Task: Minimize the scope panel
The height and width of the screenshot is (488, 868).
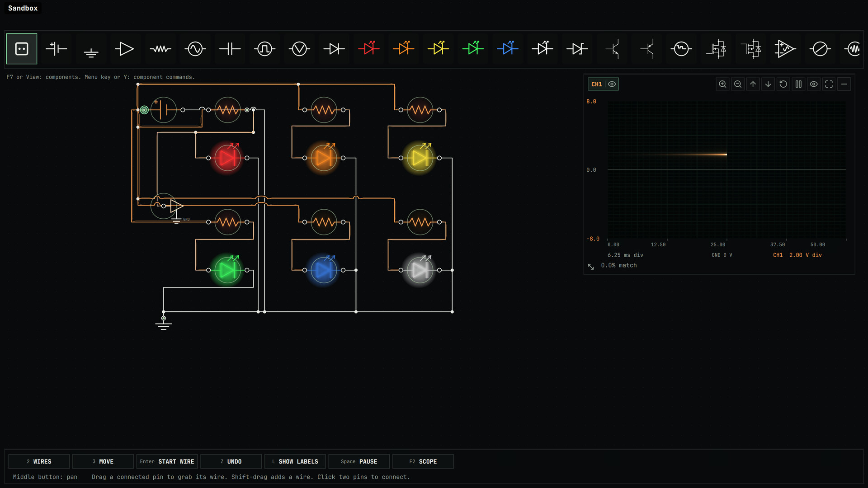Action: click(x=844, y=84)
